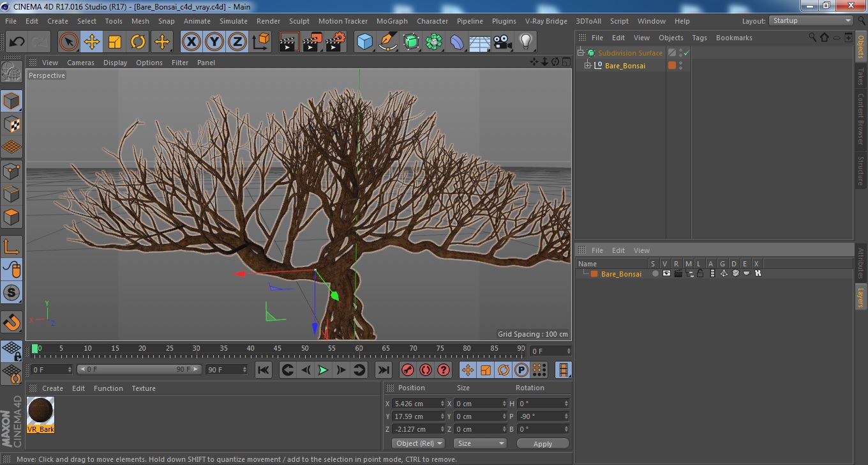Enable Snap magnet icon
The image size is (868, 465).
11,321
